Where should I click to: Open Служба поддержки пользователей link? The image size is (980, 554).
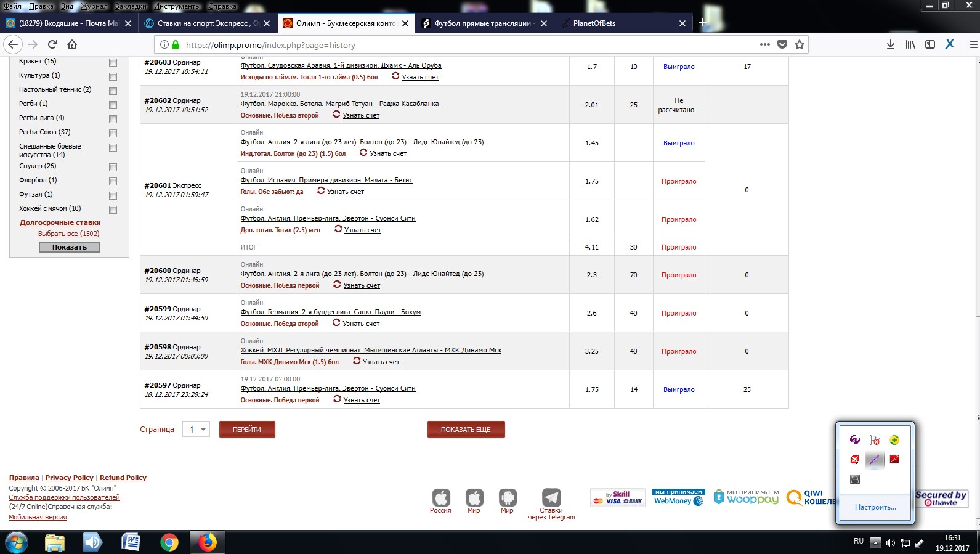[64, 497]
